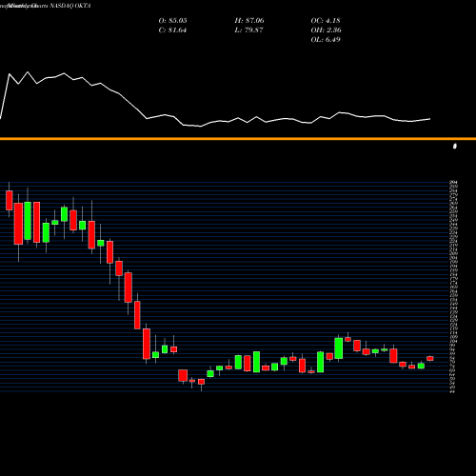This screenshot has height=476, width=476.
Task: Click the orange horizontal indicator line
Action: pyautogui.click(x=238, y=139)
